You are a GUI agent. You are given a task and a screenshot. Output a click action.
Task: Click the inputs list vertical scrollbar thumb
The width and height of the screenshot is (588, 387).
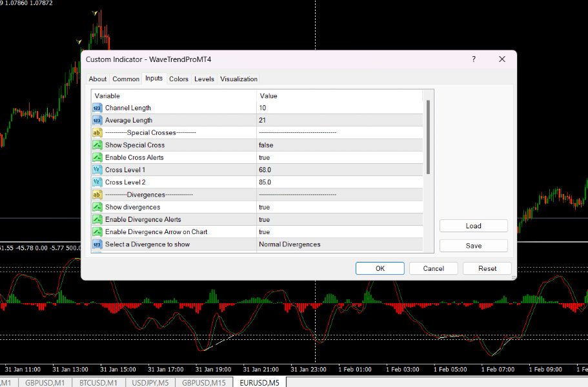click(428, 137)
